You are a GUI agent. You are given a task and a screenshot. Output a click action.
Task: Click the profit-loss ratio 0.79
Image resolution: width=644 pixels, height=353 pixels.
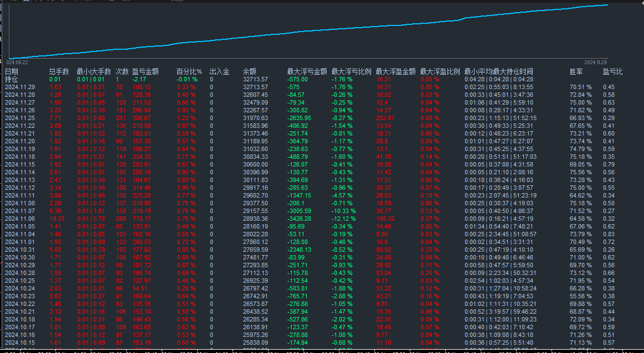tap(609, 164)
